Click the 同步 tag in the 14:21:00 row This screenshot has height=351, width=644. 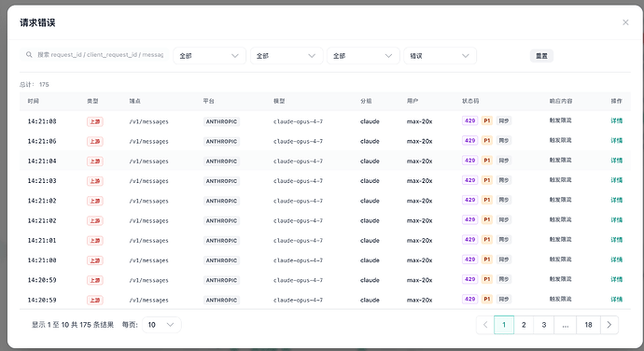pos(504,260)
